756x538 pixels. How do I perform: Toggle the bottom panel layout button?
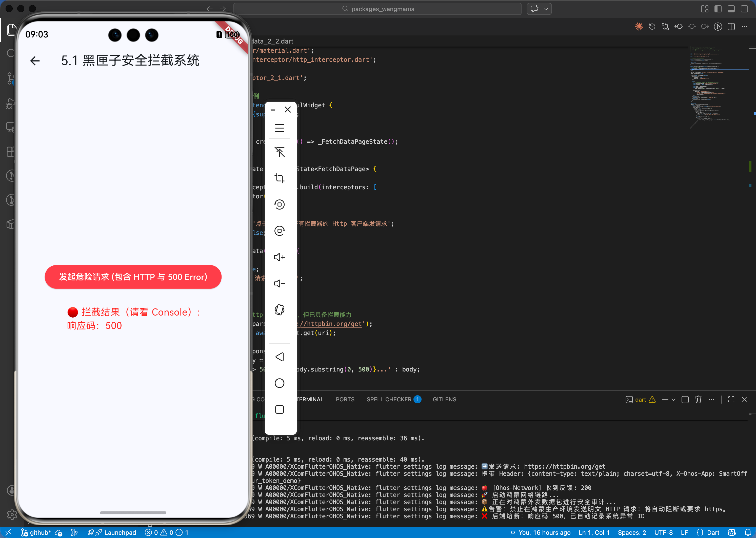[x=731, y=9]
